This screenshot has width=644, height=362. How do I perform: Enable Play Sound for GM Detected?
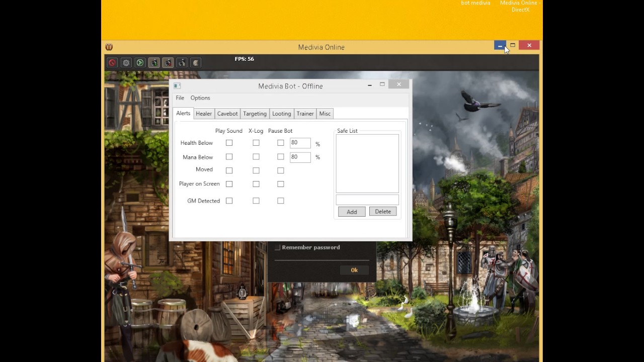pyautogui.click(x=229, y=201)
